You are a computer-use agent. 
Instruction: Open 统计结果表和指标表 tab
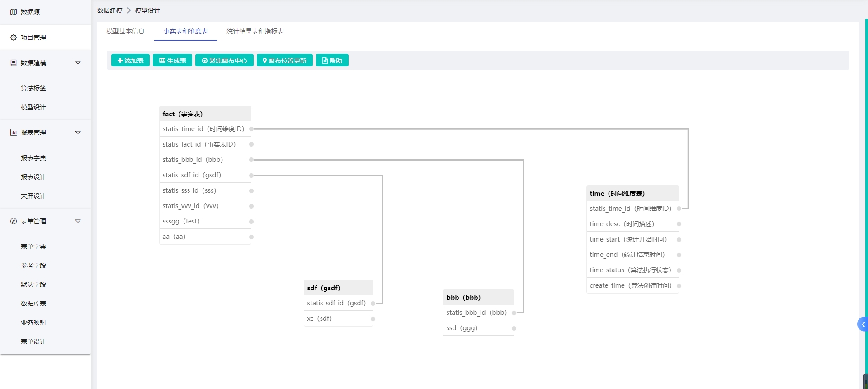click(255, 31)
